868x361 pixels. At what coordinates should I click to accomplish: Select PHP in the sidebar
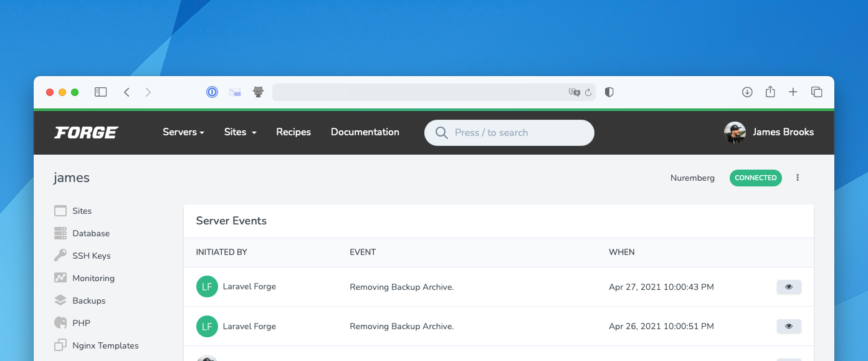[81, 323]
